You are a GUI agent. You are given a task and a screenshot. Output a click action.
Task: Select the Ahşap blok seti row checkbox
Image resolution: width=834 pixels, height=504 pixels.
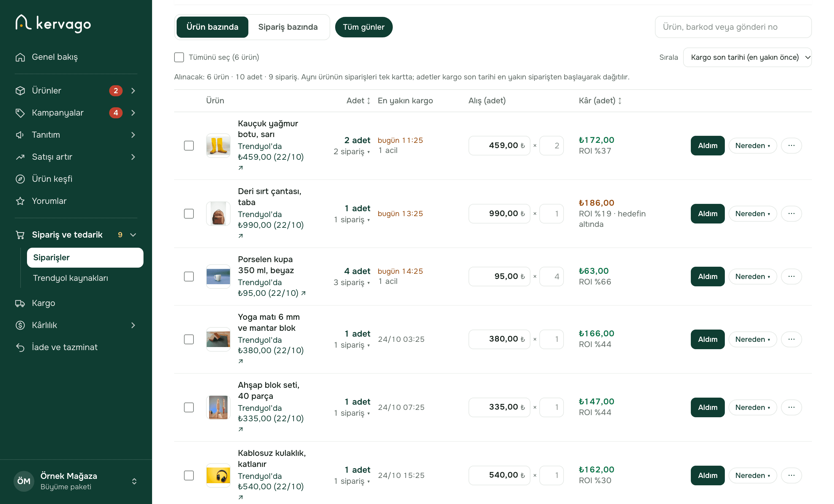(x=189, y=407)
